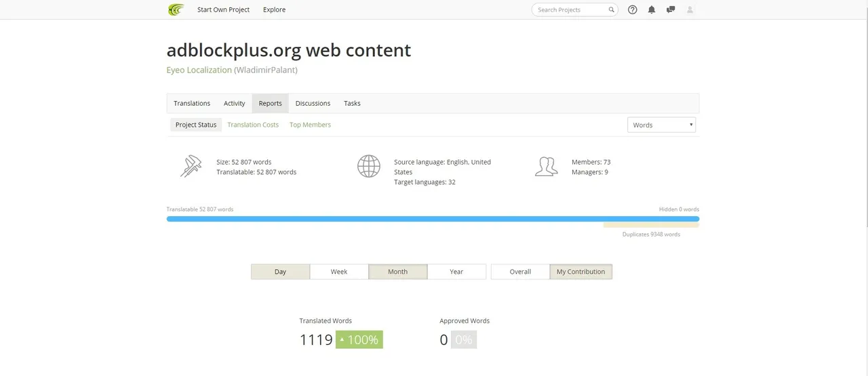Image resolution: width=868 pixels, height=376 pixels.
Task: Select the Reports tab
Action: [x=270, y=103]
